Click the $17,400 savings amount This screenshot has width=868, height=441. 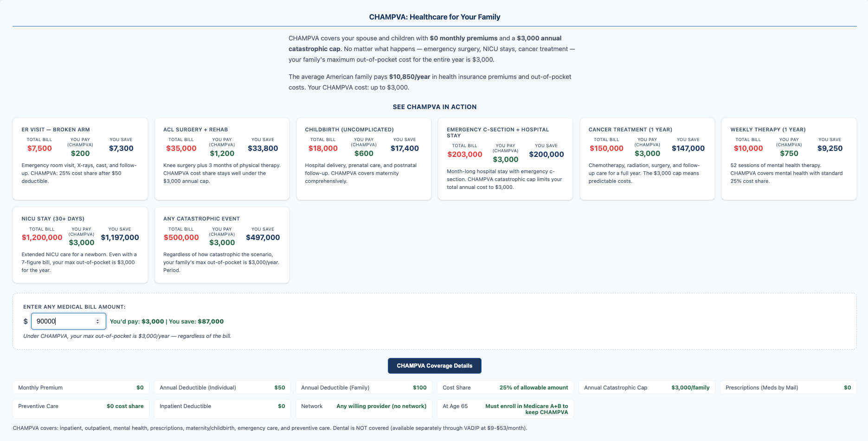(405, 149)
